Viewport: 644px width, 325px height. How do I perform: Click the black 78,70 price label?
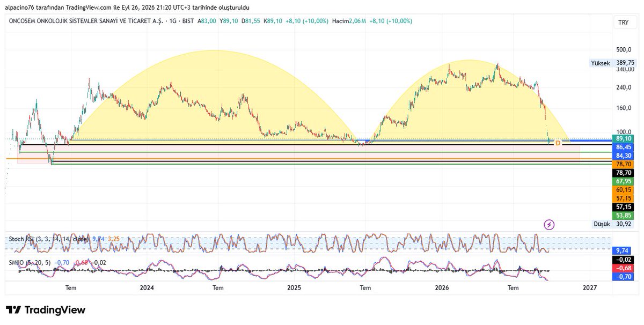click(x=623, y=173)
